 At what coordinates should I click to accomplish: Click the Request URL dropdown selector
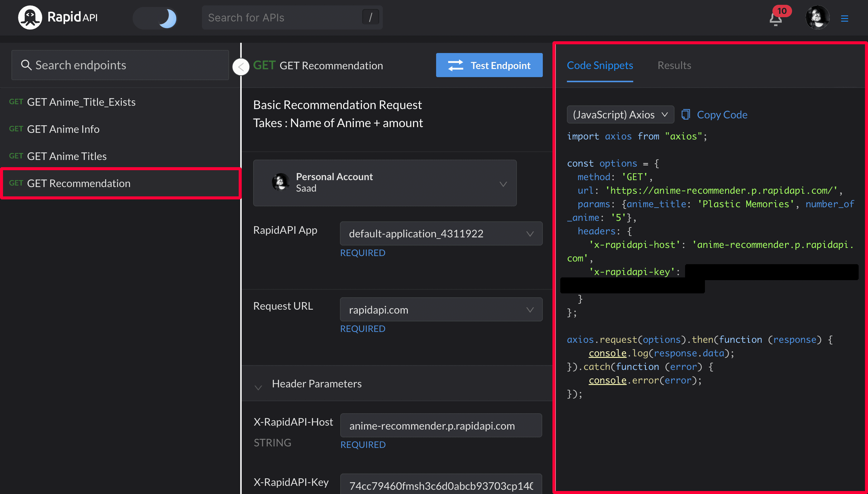coord(439,309)
